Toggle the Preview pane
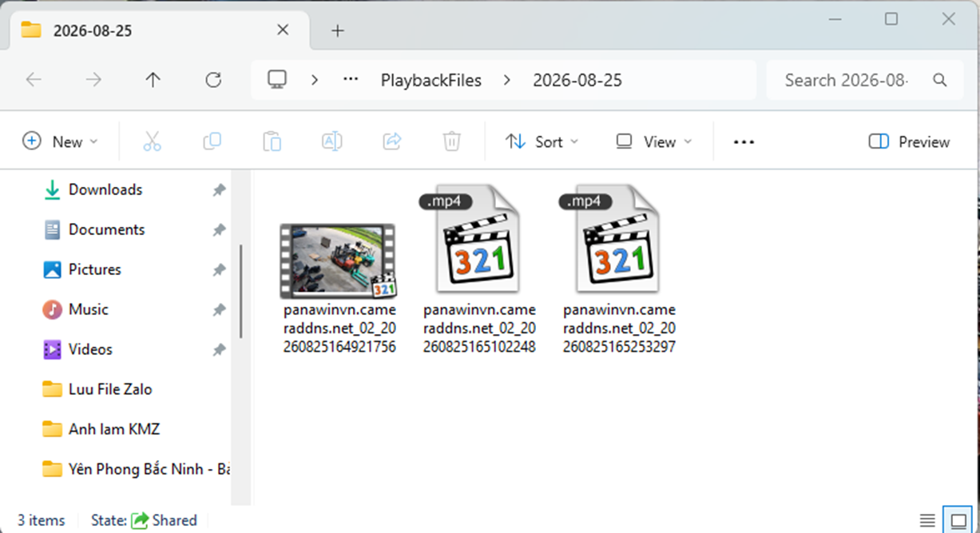This screenshot has width=980, height=533. click(x=909, y=142)
